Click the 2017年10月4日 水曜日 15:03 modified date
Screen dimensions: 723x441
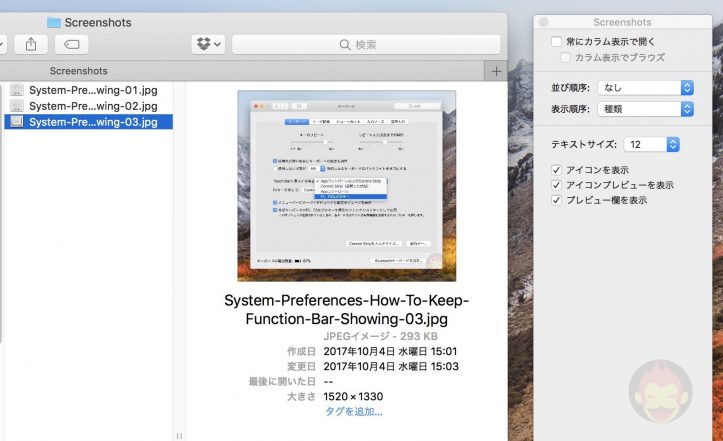click(x=391, y=367)
